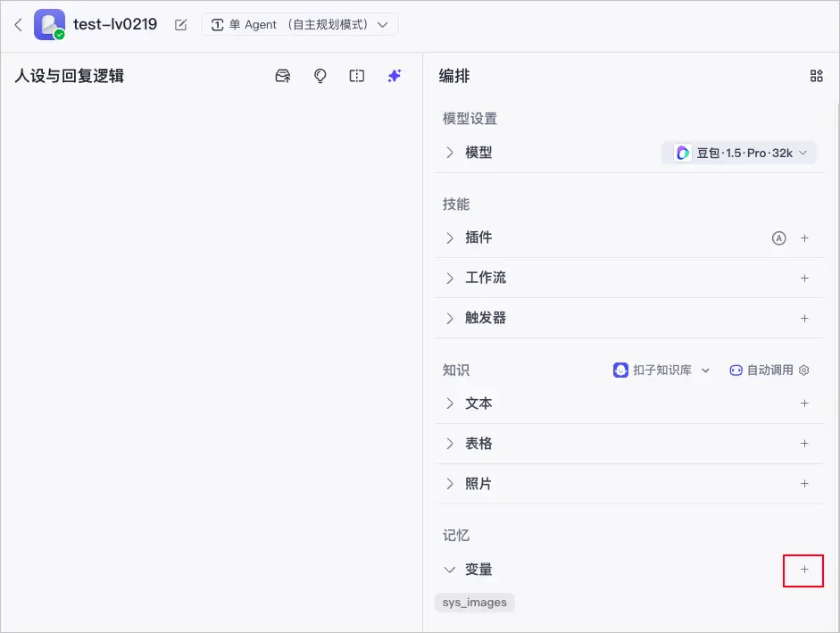The height and width of the screenshot is (633, 840).
Task: Click the layout grid icon beside 编排
Action: click(816, 76)
